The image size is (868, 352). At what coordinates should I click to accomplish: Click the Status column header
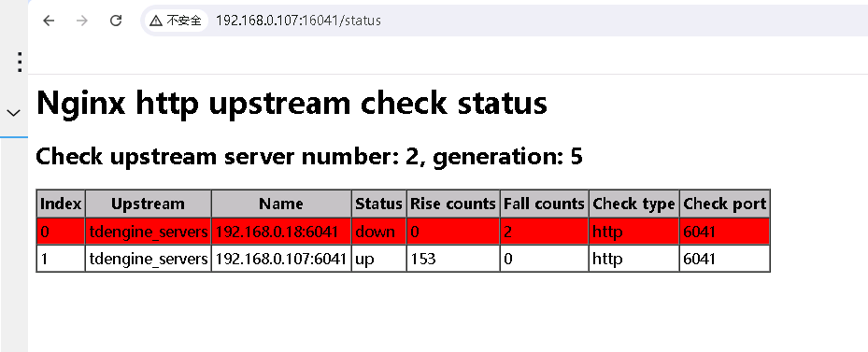click(x=378, y=204)
